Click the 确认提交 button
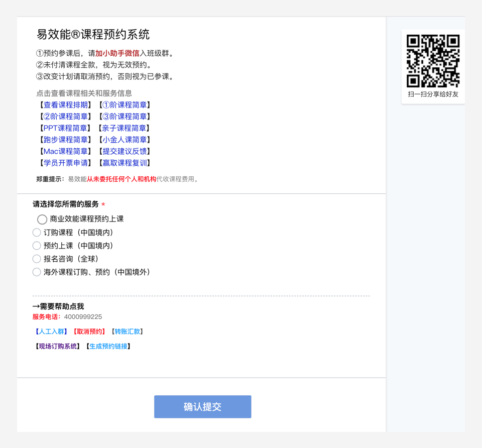This screenshot has width=482, height=448. pyautogui.click(x=202, y=406)
